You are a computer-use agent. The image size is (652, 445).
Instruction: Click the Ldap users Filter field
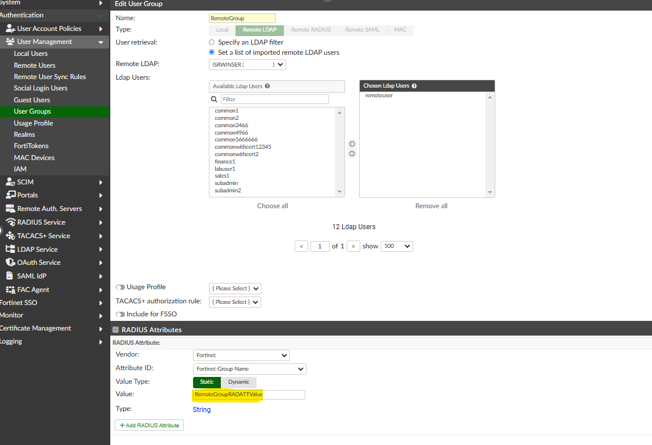coord(275,99)
